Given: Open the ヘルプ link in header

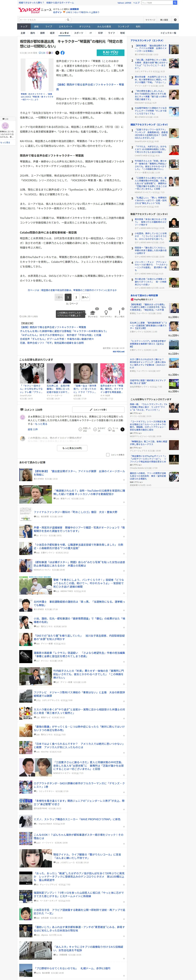Looking at the screenshot, I should 136,3.
